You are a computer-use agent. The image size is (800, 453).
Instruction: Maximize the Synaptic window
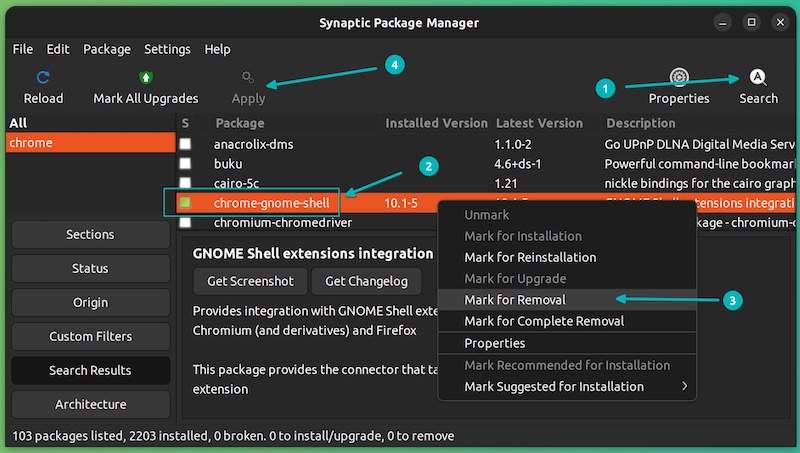coord(751,22)
